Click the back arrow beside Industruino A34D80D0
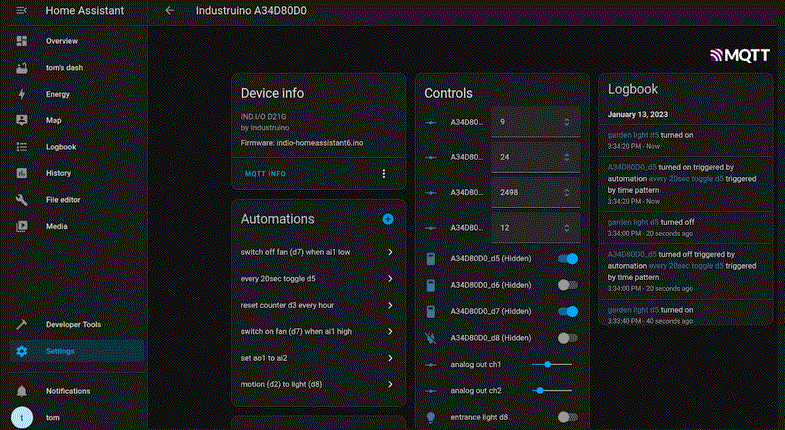 [x=170, y=11]
